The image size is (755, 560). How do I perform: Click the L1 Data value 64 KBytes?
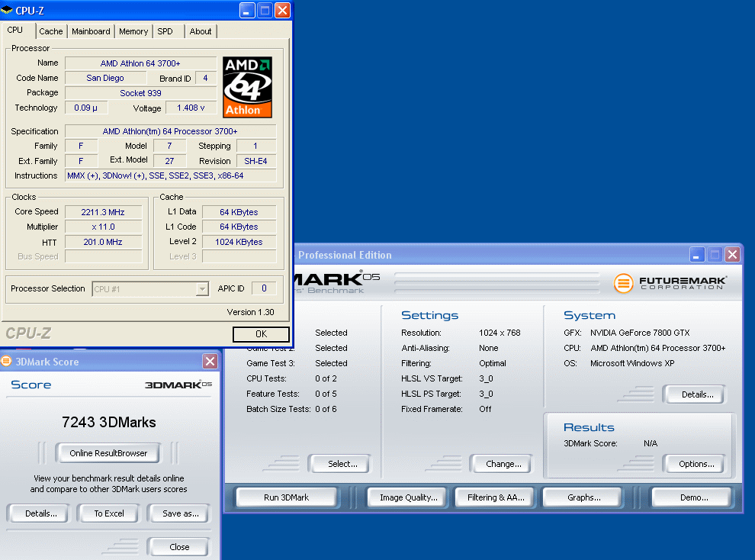[x=239, y=212]
